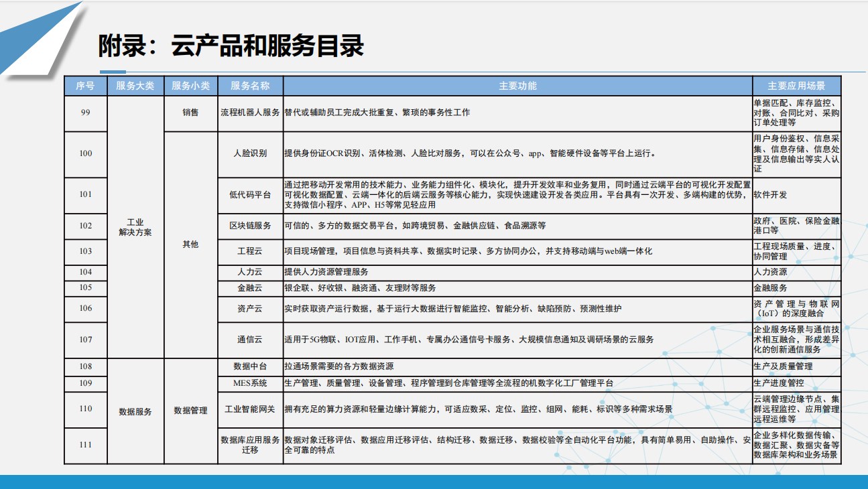Click the 区块链服务 cell
Screen dimensions: 868x489
tap(250, 226)
